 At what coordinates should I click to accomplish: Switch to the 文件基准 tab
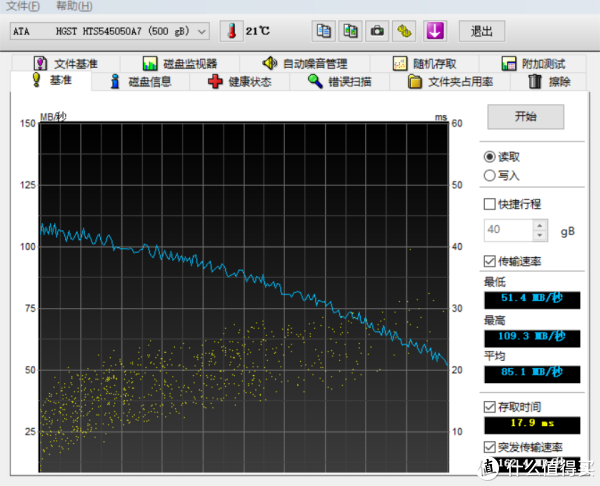coord(66,64)
